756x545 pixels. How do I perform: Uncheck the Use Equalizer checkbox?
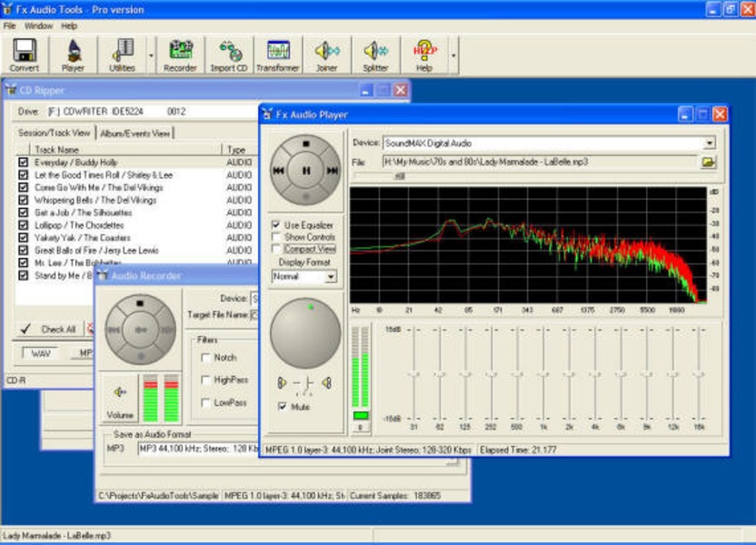(x=276, y=224)
